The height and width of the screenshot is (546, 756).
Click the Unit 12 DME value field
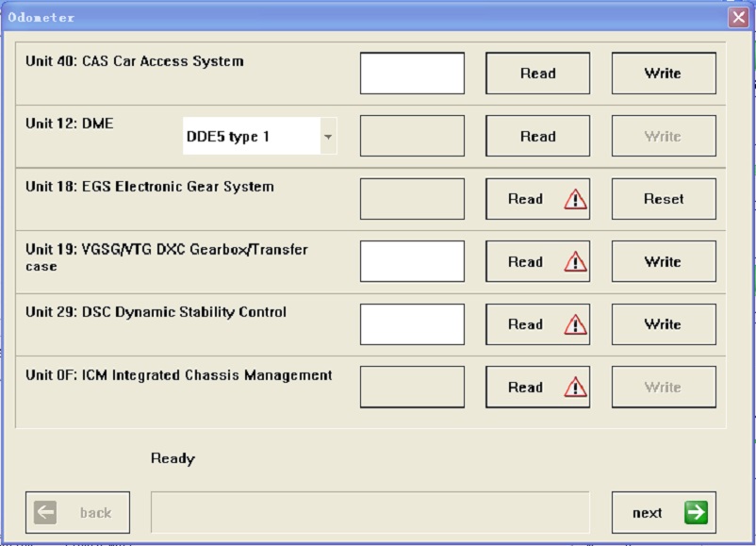tap(412, 136)
